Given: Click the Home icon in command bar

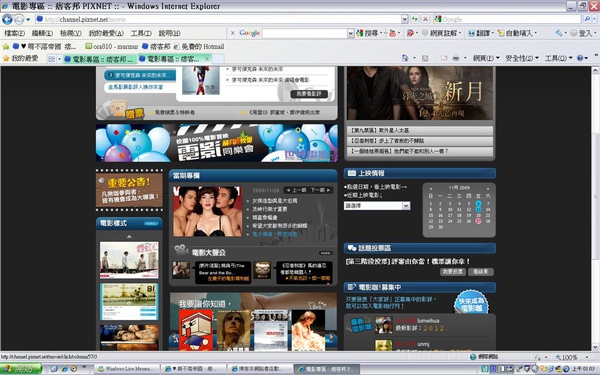Looking at the screenshot, I should [x=405, y=58].
